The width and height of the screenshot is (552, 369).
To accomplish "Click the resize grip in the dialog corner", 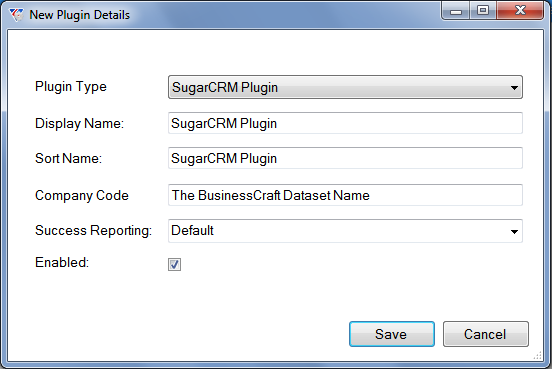I will [x=538, y=355].
